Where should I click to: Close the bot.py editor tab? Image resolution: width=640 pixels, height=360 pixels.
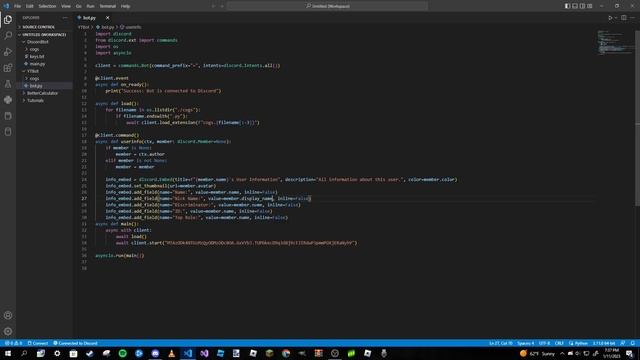point(107,18)
